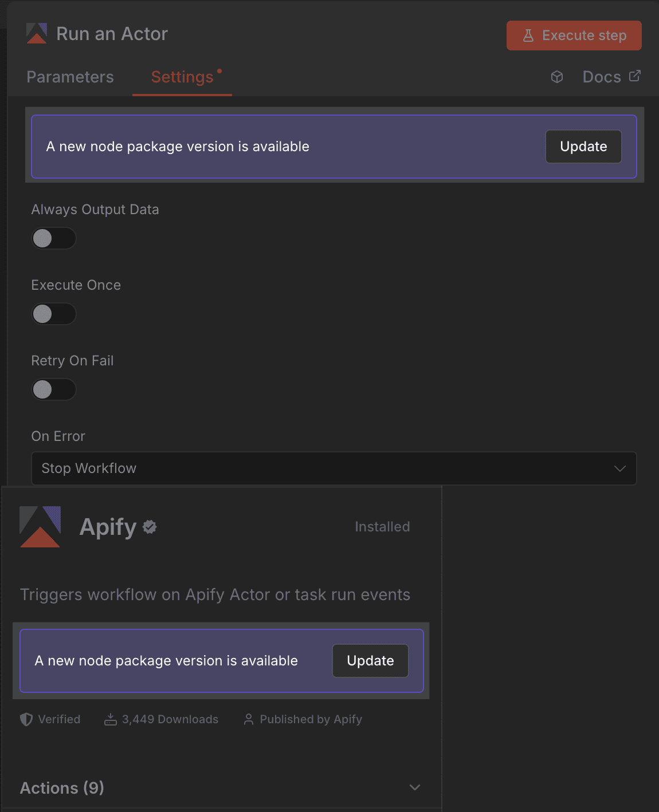The height and width of the screenshot is (812, 659).
Task: Click Update on the Apify integration card
Action: pyautogui.click(x=370, y=660)
